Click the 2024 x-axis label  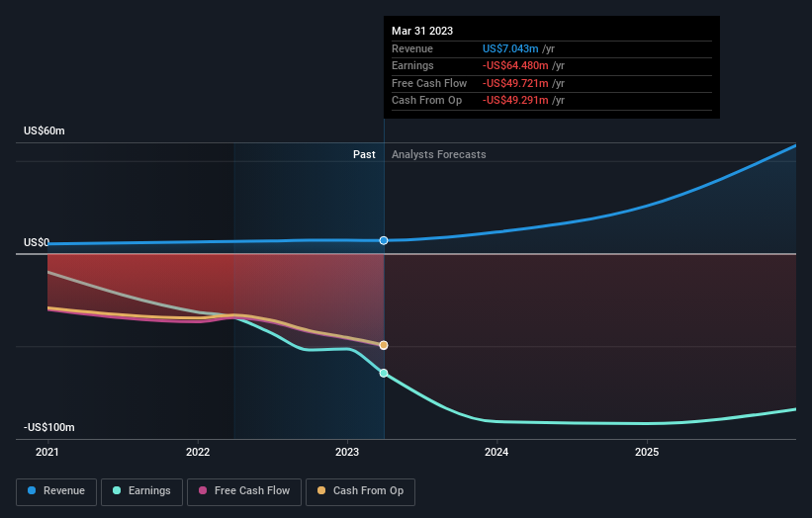(496, 453)
